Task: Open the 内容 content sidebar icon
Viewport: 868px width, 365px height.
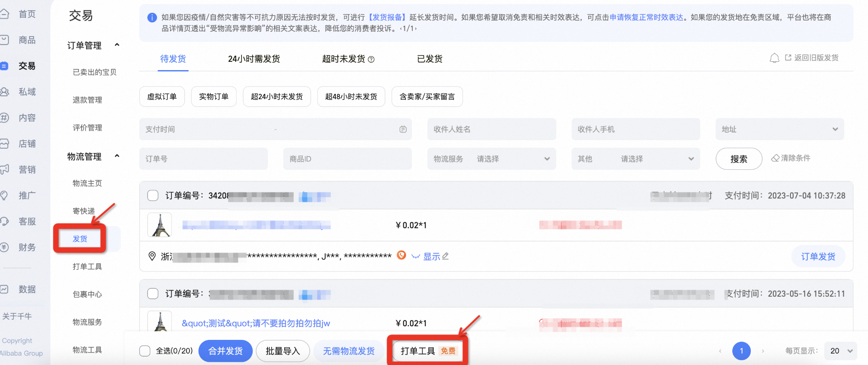Action: 4,118
